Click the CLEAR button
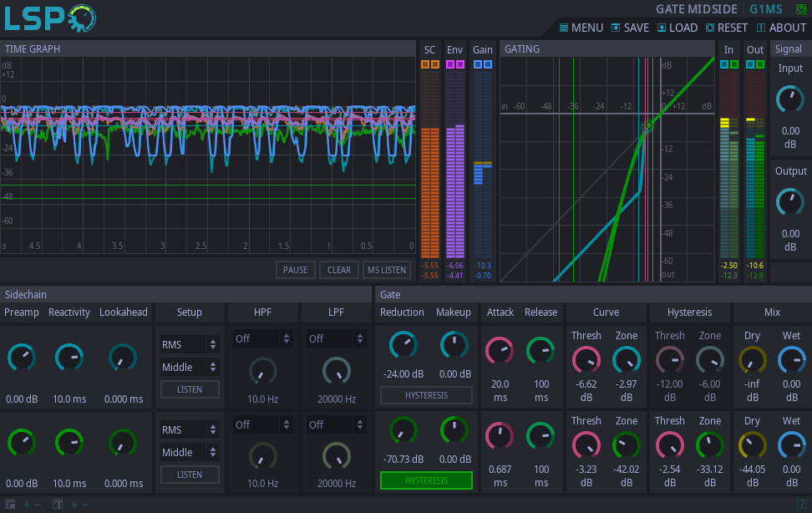812x513 pixels. tap(338, 270)
